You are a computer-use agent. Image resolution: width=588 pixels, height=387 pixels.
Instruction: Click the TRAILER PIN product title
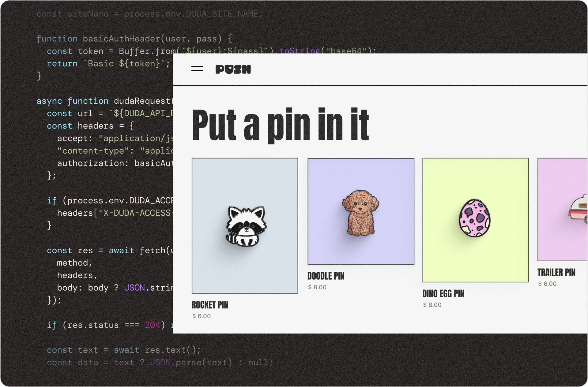(556, 273)
